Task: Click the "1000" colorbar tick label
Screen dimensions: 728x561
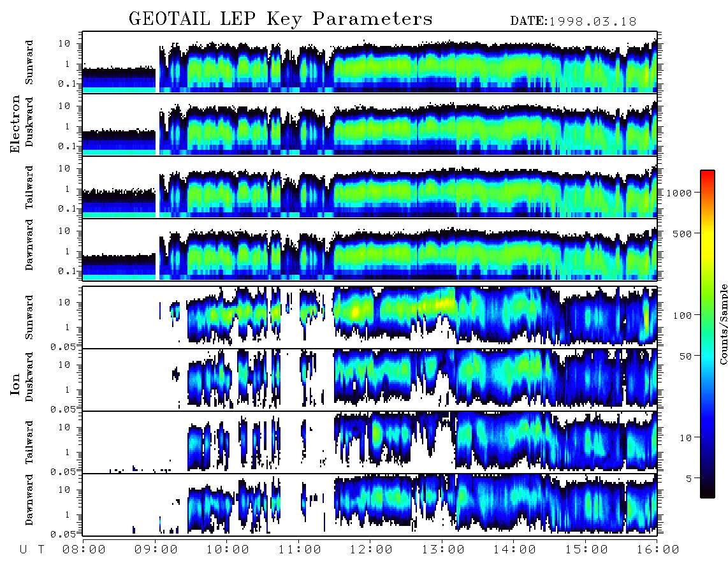Action: (x=679, y=193)
